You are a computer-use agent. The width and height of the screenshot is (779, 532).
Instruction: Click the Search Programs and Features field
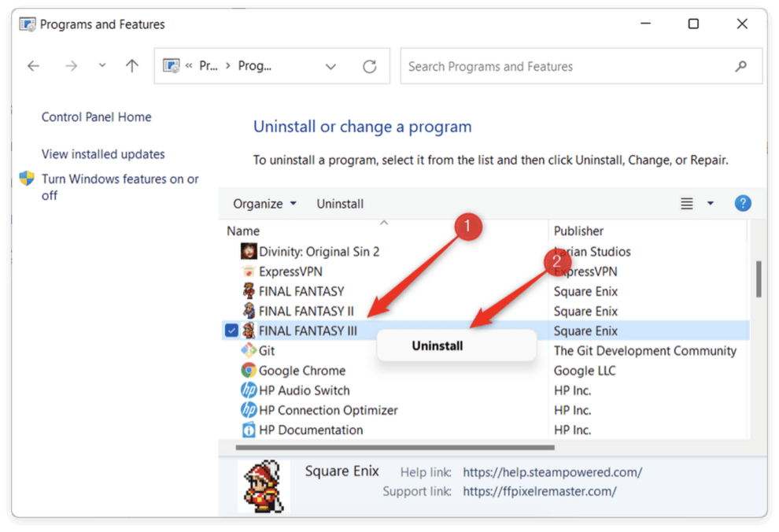click(x=567, y=67)
